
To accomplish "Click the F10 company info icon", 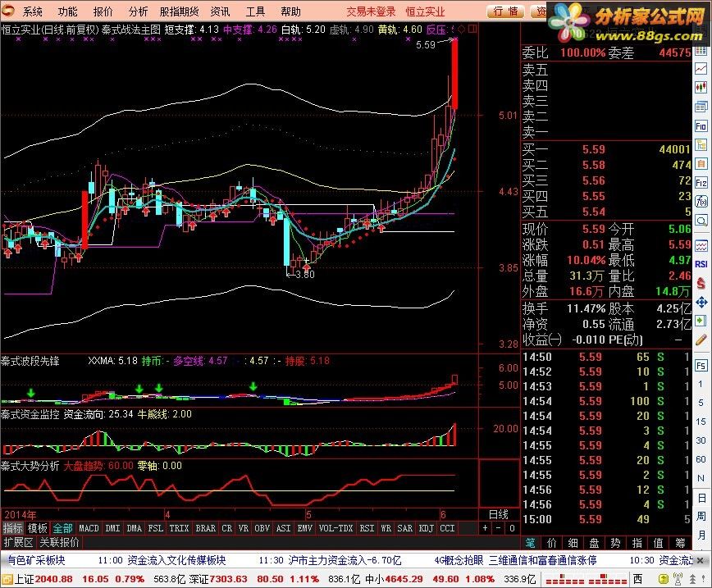I will (x=701, y=125).
